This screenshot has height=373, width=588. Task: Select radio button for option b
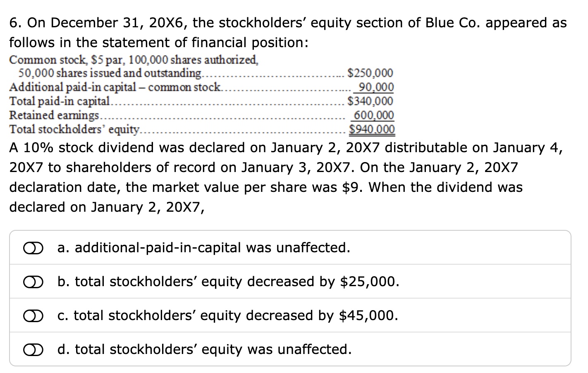(x=33, y=282)
